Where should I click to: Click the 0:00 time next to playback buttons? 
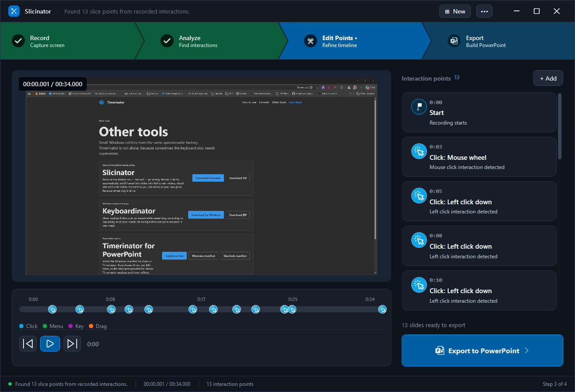coord(93,344)
